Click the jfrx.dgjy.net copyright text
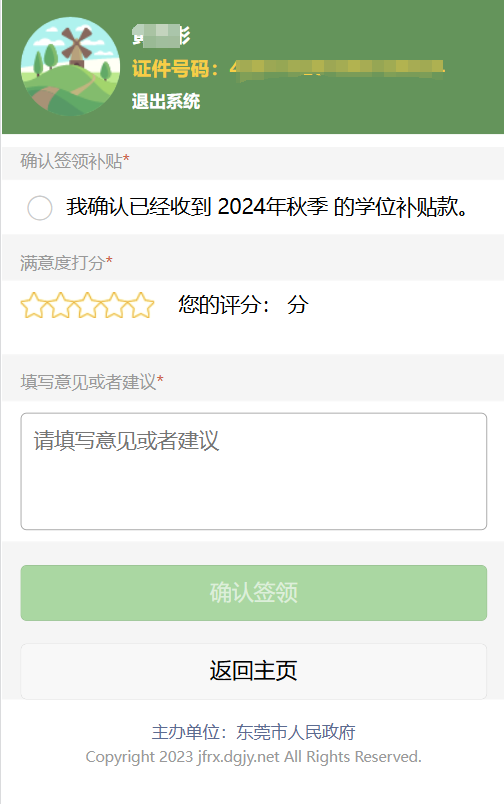504x804 pixels. pyautogui.click(x=253, y=757)
